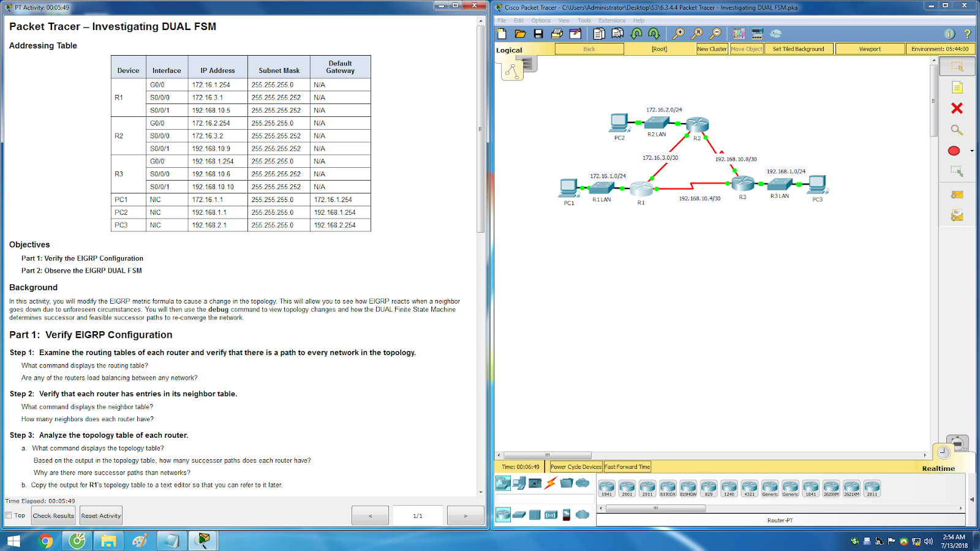This screenshot has height=551, width=980.
Task: Collapse the device panel side arrow
Action: point(972,499)
